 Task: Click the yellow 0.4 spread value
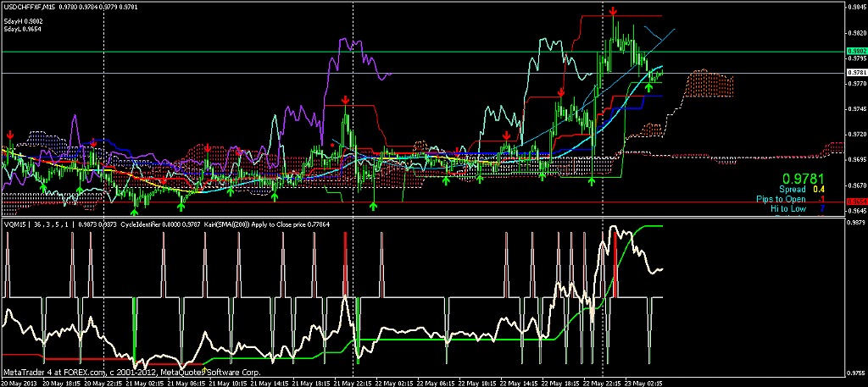(818, 190)
